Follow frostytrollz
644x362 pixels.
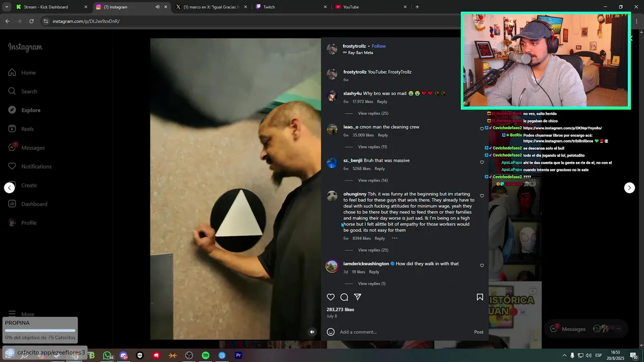click(379, 46)
